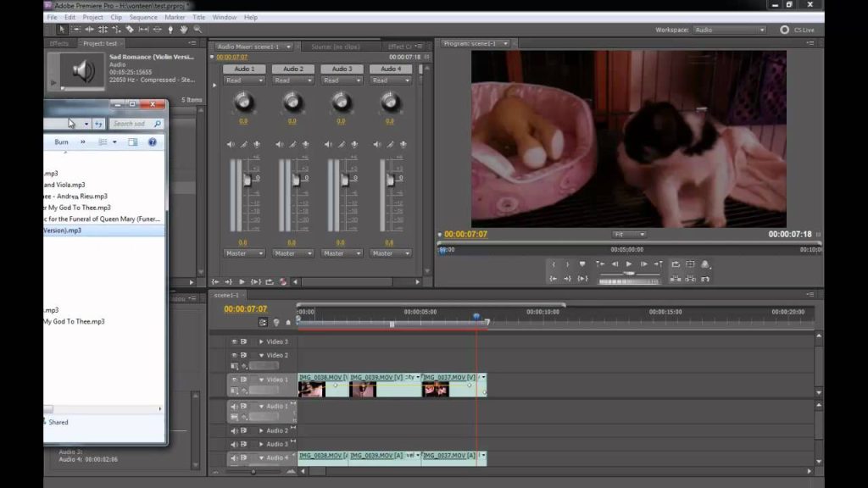Viewport: 868px width, 488px height.
Task: Select the Zoom magnifier tool
Action: (198, 30)
